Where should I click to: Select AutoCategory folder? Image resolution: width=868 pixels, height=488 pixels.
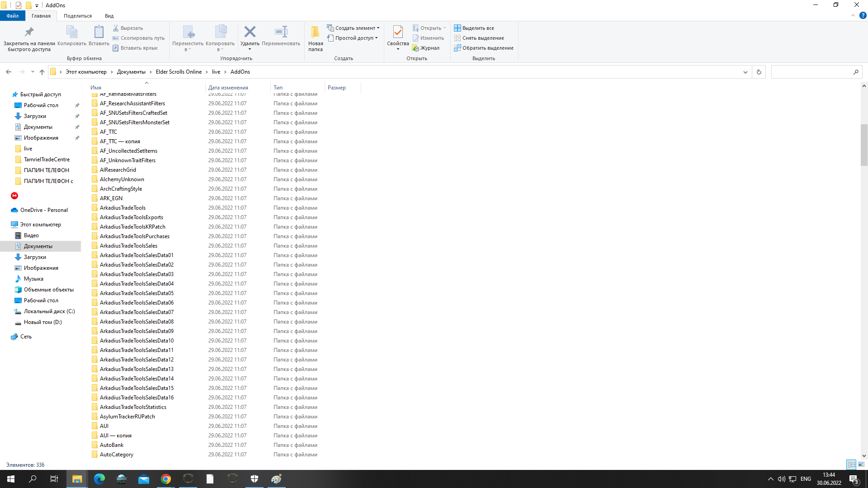tap(116, 455)
